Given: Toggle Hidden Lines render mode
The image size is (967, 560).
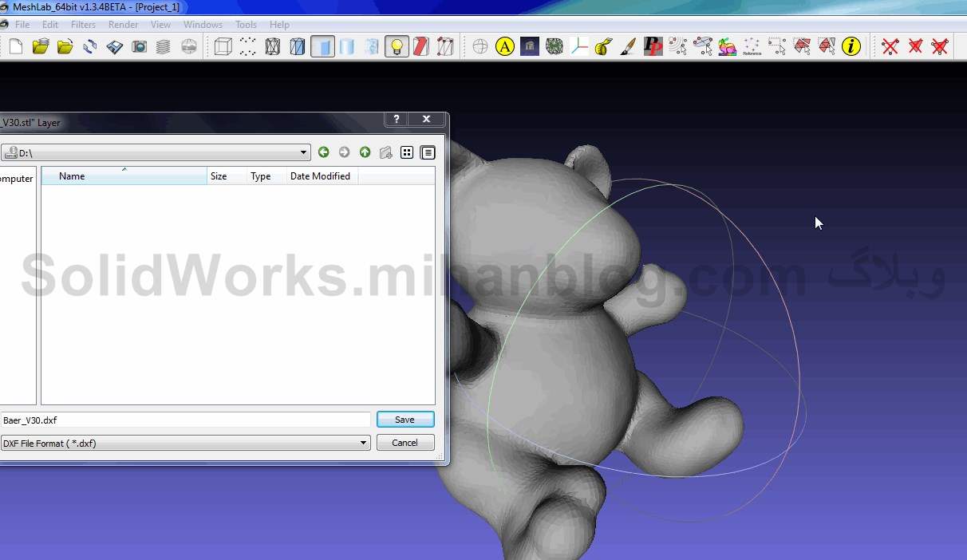Looking at the screenshot, I should [x=298, y=47].
